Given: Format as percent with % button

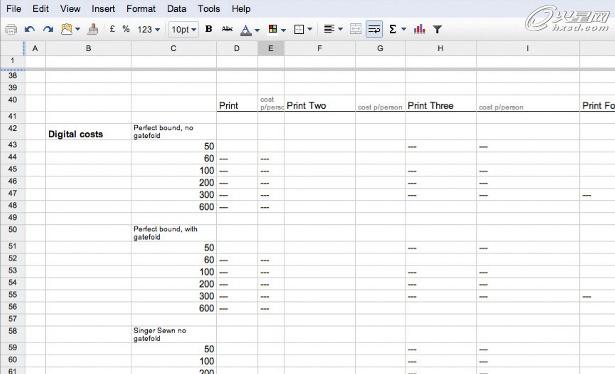Looking at the screenshot, I should (126, 29).
